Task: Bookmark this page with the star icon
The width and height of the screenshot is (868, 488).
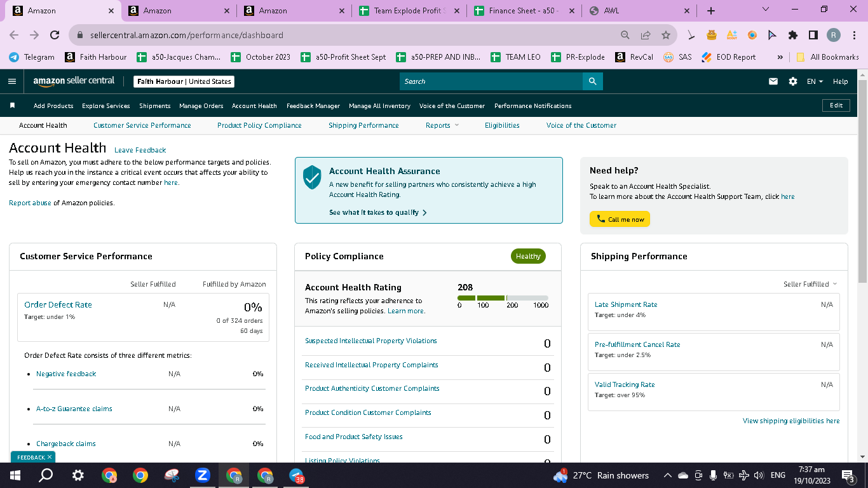Action: pos(665,35)
